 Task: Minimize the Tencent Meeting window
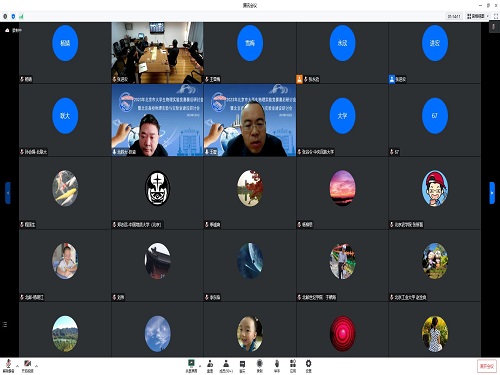[x=480, y=5]
